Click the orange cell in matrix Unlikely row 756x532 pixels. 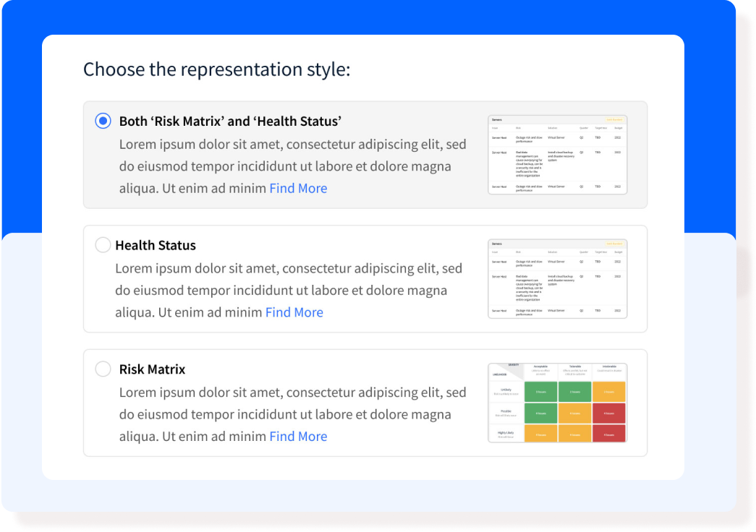(x=609, y=392)
